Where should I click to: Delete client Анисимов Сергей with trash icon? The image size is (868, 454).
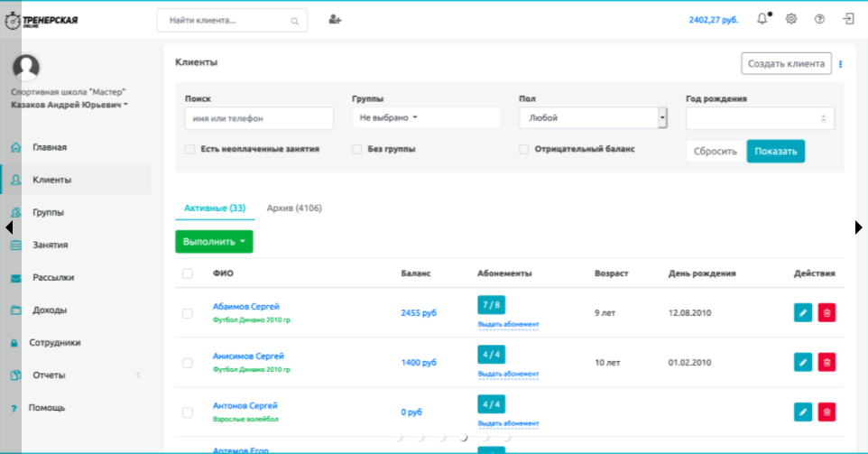pos(826,362)
